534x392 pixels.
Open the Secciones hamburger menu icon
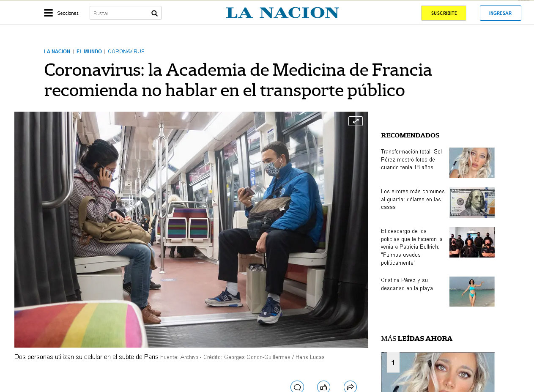(48, 13)
